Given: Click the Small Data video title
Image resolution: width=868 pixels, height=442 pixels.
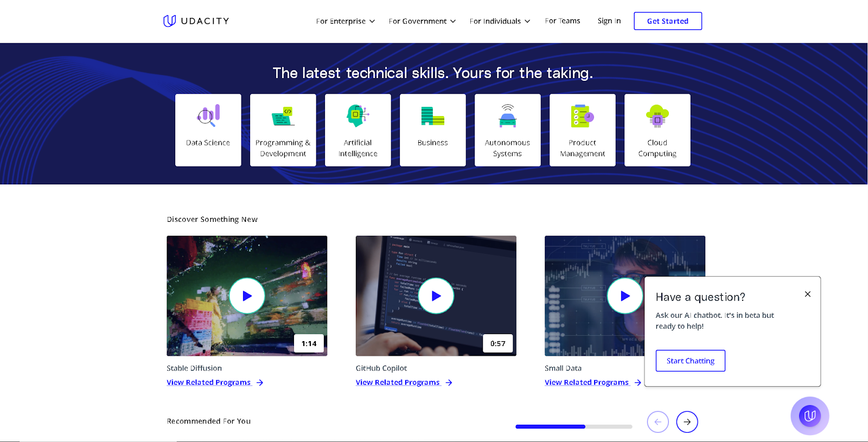Looking at the screenshot, I should click(563, 368).
